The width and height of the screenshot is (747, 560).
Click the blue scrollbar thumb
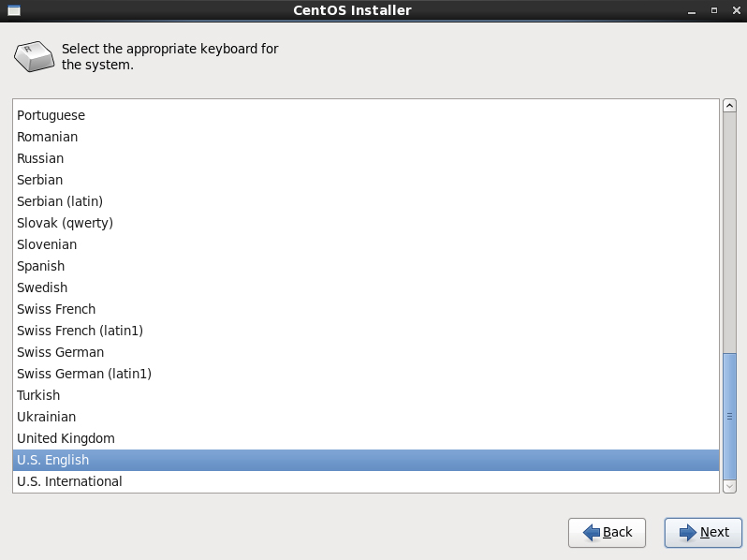coord(729,416)
